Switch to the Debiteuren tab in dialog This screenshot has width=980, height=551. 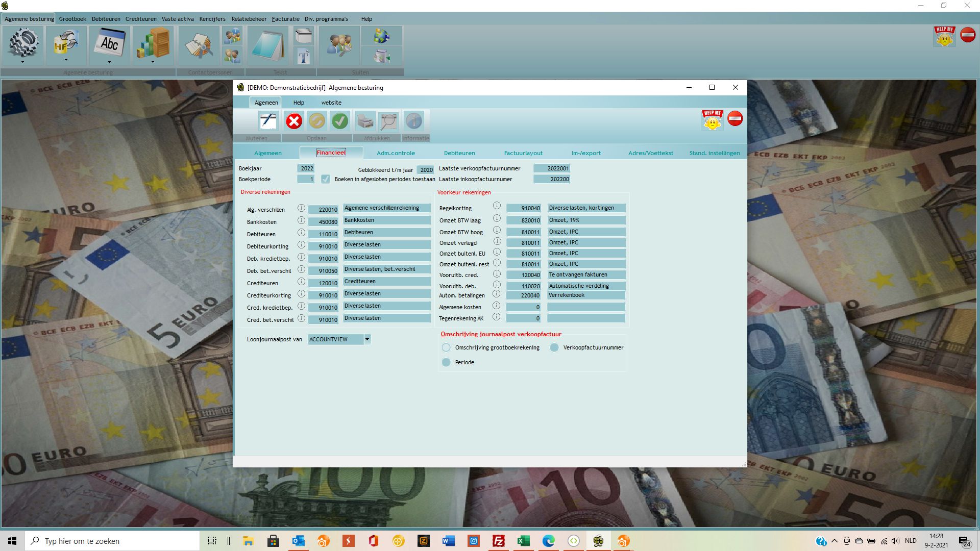(459, 153)
